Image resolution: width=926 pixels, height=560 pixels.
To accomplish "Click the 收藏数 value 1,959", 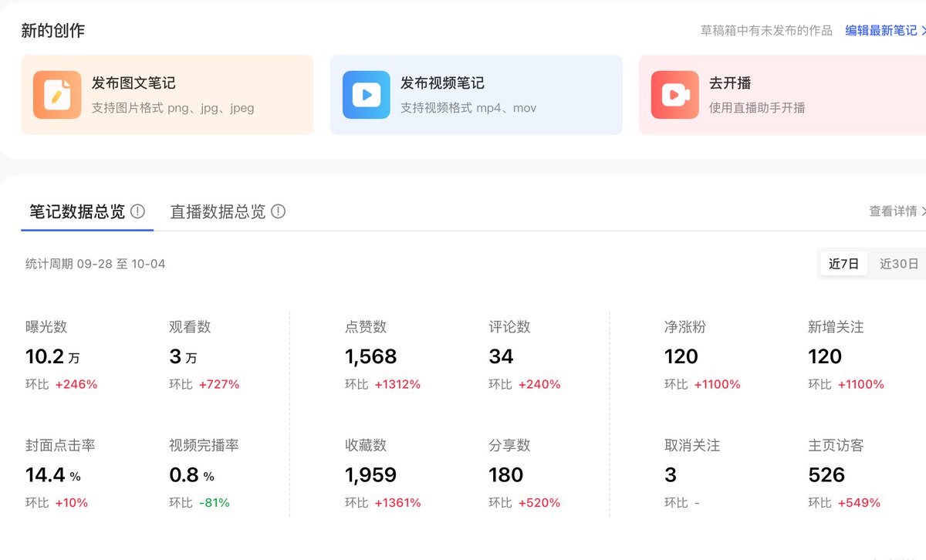I will pos(370,475).
